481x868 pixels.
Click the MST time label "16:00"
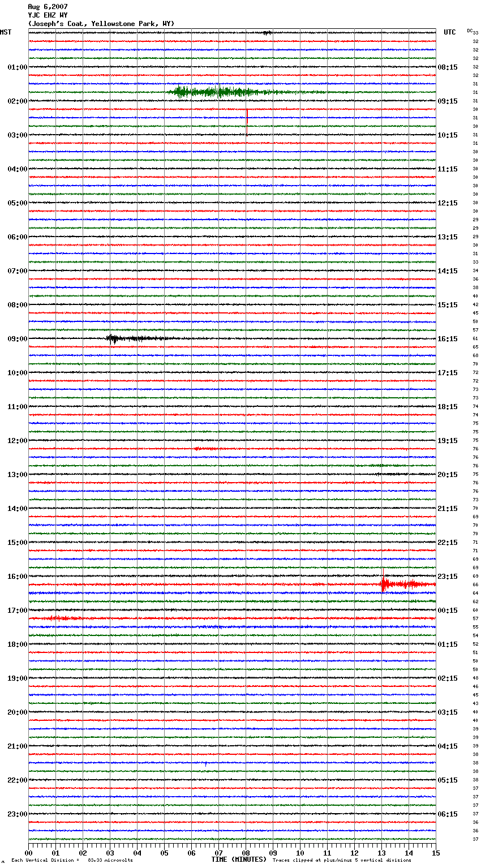[18, 577]
